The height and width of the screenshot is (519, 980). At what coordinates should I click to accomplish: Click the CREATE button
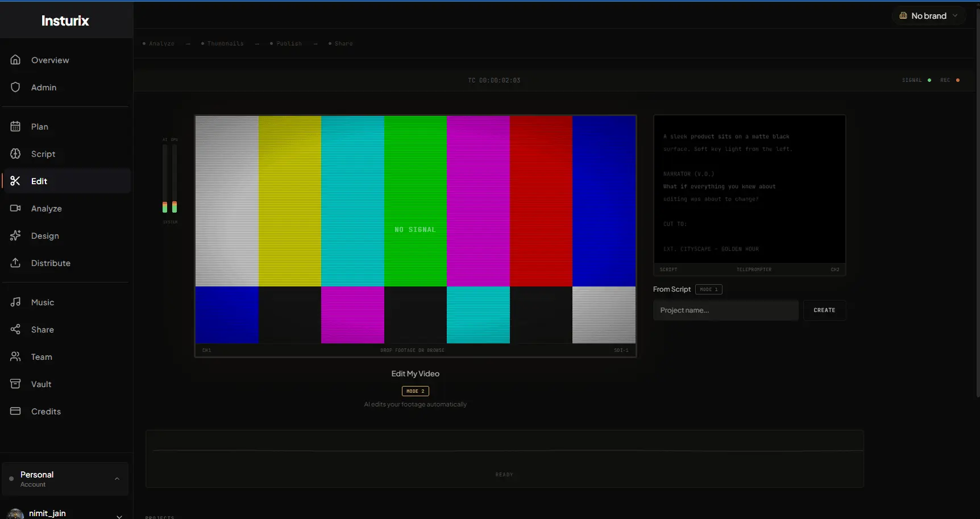(824, 310)
